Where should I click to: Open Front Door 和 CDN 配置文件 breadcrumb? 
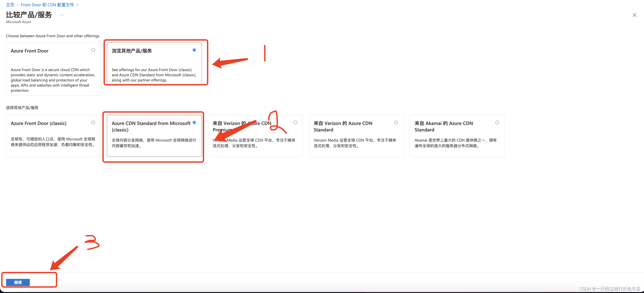[47, 5]
